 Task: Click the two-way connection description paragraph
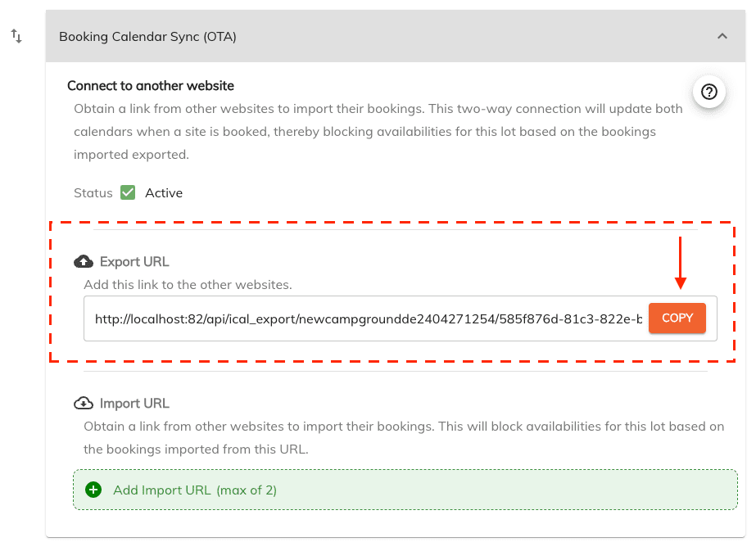coord(378,132)
